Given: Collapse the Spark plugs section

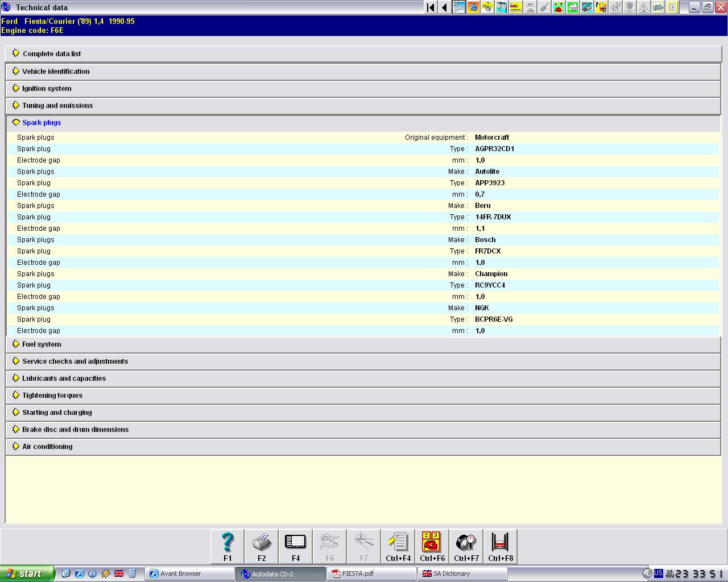Looking at the screenshot, I should pyautogui.click(x=41, y=123).
